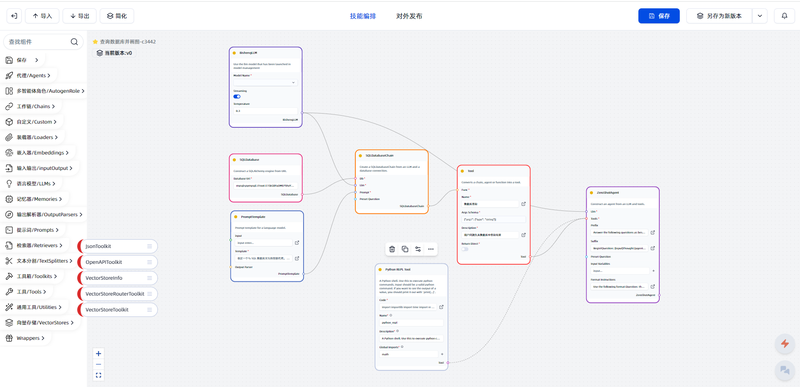Expand the 多智能体角色/AutogenRole category

44,91
